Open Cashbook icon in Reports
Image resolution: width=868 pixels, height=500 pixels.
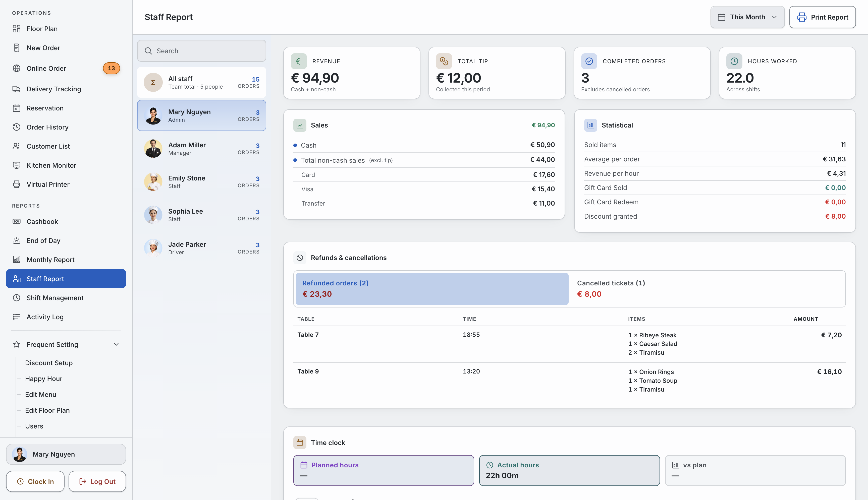17,221
